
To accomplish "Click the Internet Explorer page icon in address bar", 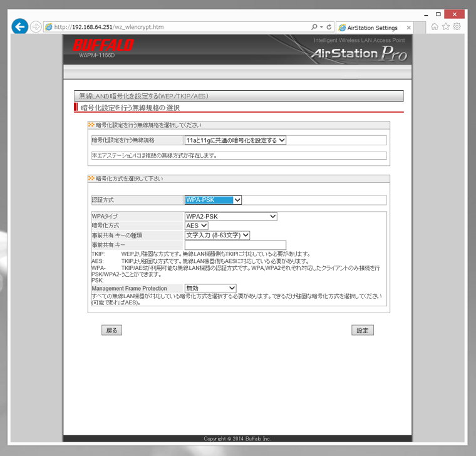I will 49,27.
